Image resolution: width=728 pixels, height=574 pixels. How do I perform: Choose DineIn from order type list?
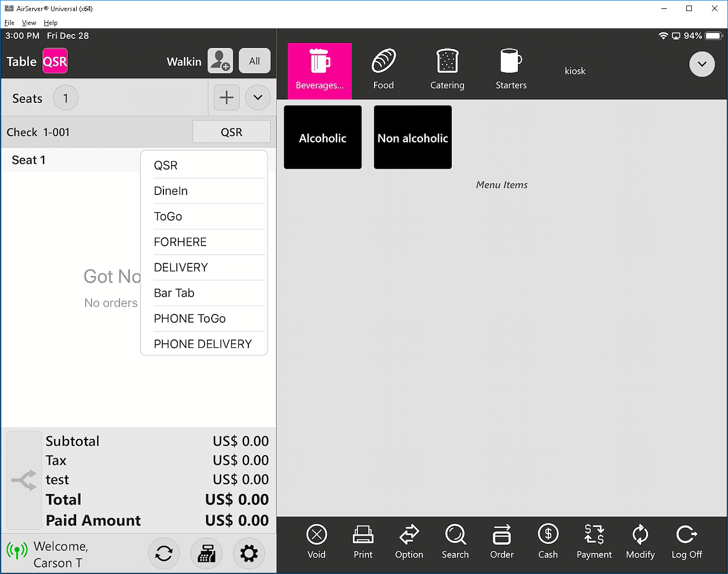171,191
